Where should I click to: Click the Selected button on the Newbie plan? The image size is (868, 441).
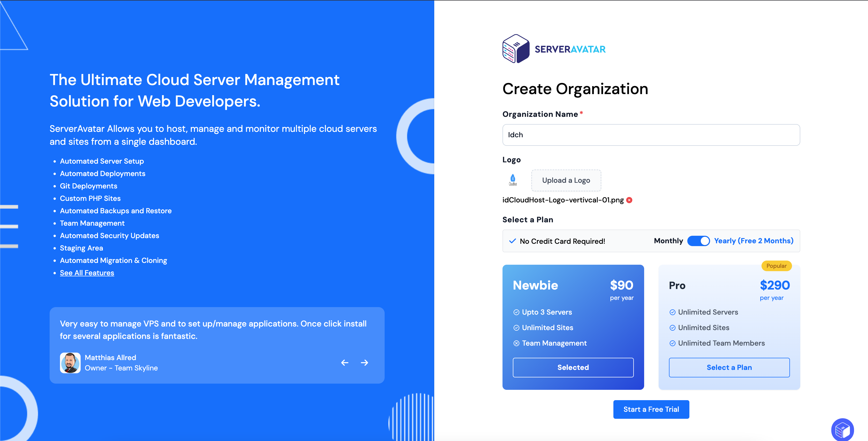point(573,367)
